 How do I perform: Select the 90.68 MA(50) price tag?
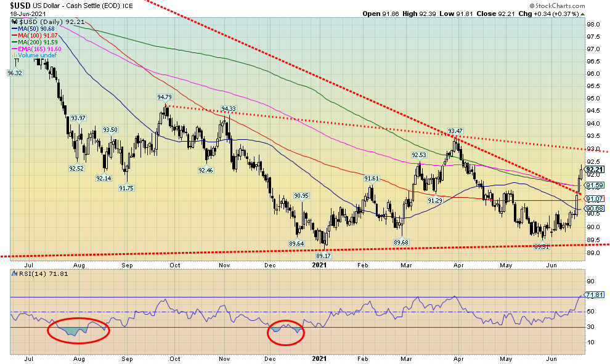click(x=593, y=208)
